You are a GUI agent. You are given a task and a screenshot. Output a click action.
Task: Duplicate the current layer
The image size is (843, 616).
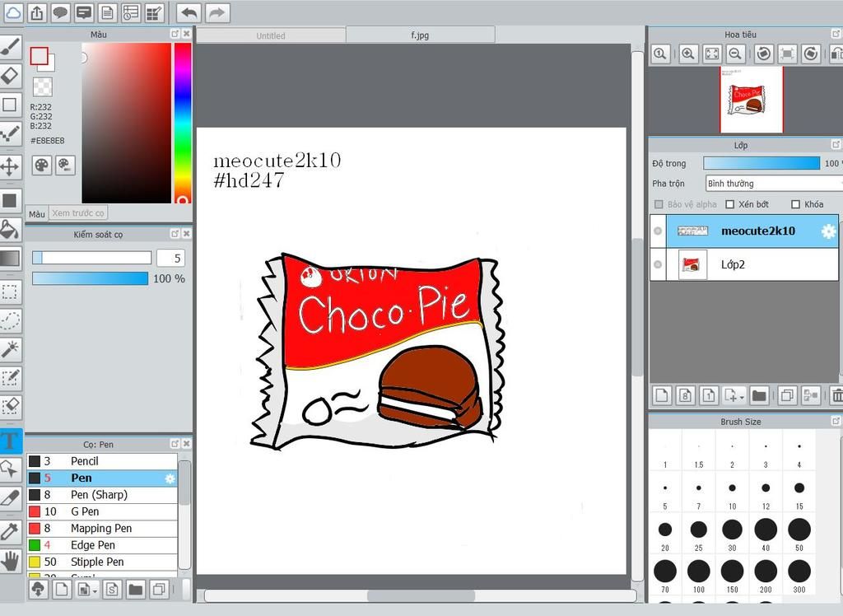tap(787, 396)
